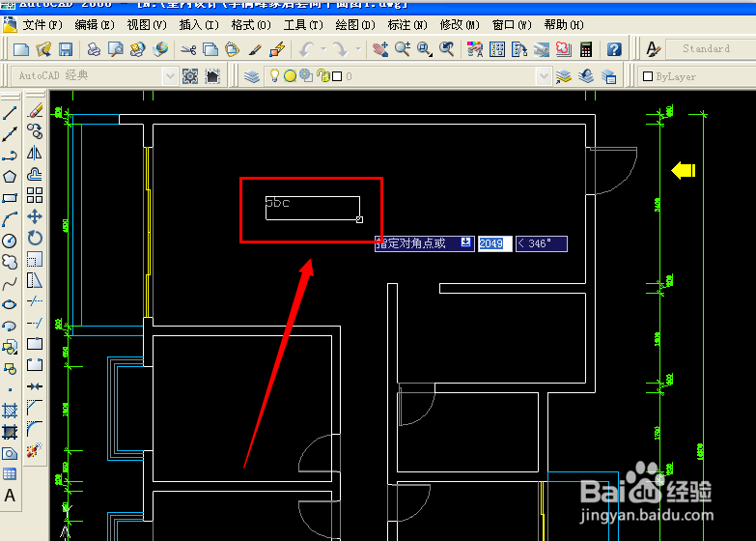Screen dimensions: 756x541
Task: Open the Undo history dropdown arrow
Action: click(323, 49)
